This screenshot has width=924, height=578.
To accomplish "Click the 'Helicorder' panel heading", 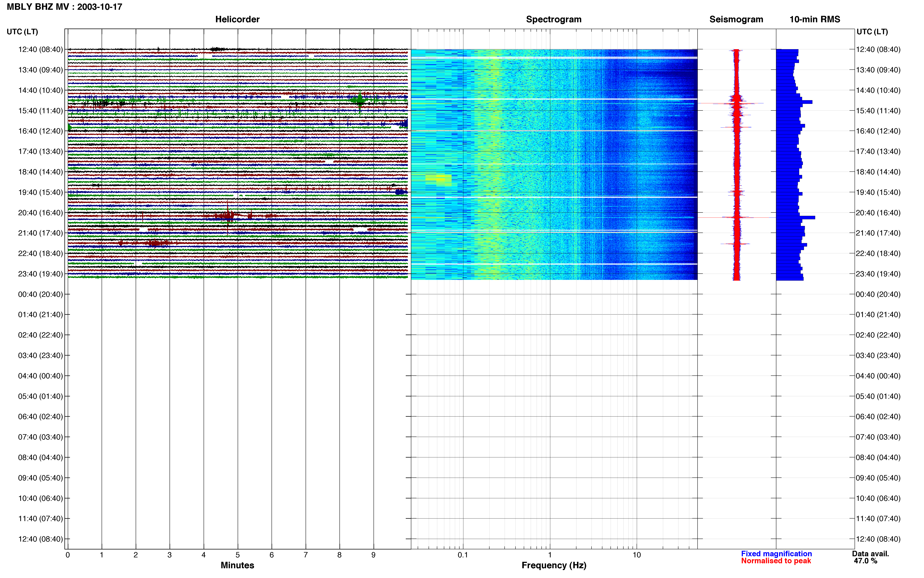I will (x=237, y=20).
